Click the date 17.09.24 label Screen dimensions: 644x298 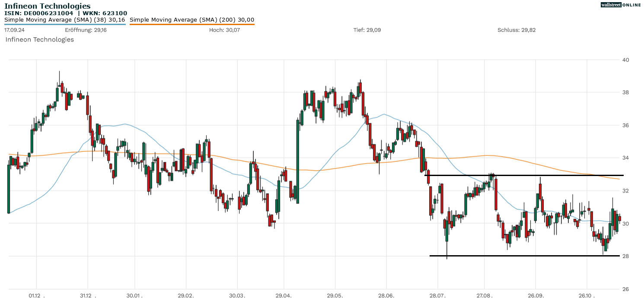(13, 30)
